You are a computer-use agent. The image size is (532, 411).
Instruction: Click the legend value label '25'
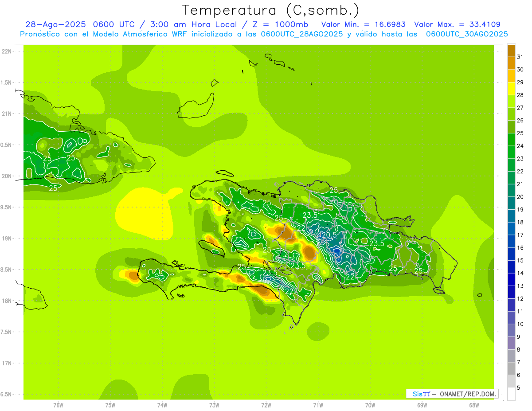[520, 133]
